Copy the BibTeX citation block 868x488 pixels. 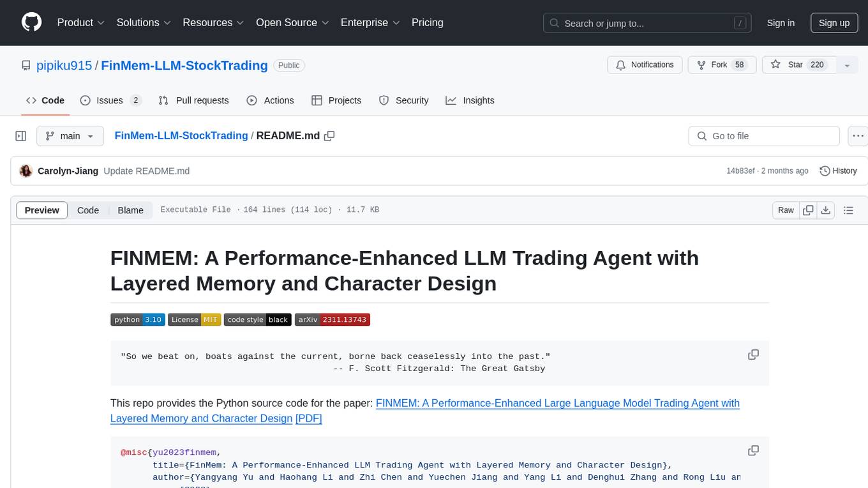coord(753,451)
